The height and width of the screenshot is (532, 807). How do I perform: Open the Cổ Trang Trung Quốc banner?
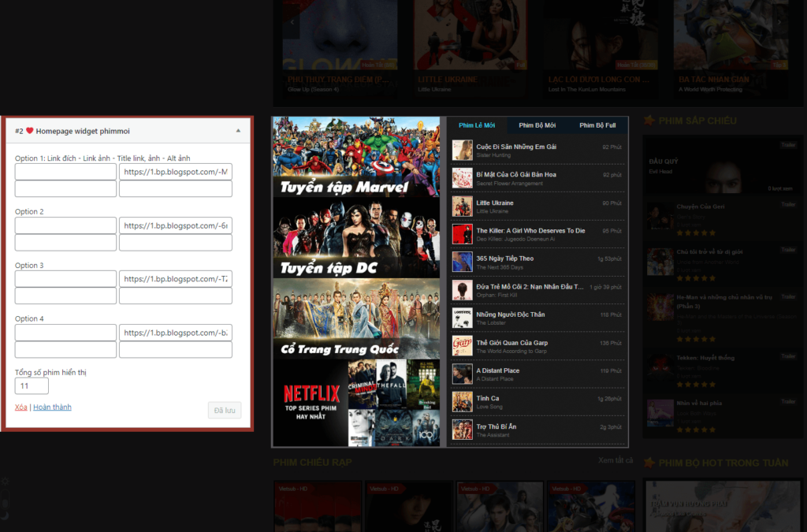click(x=356, y=318)
